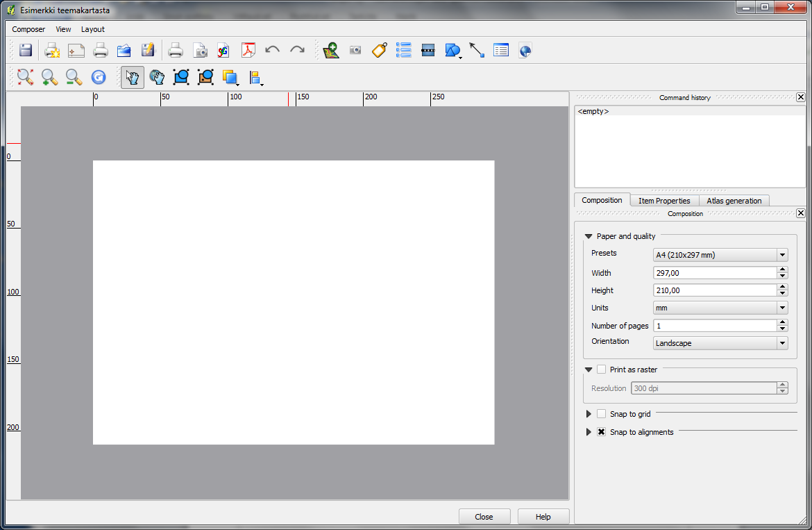Close the Command history panel
The height and width of the screenshot is (530, 812).
click(x=801, y=97)
